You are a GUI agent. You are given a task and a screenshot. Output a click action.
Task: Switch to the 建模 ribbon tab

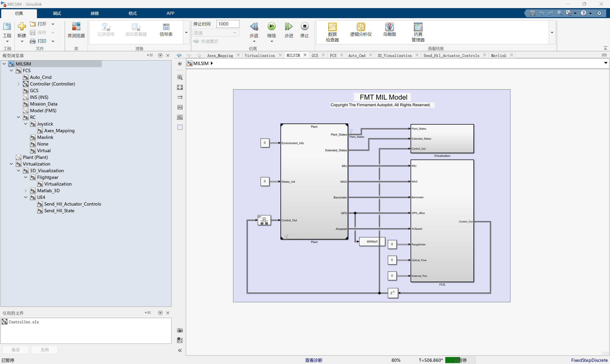pyautogui.click(x=95, y=13)
